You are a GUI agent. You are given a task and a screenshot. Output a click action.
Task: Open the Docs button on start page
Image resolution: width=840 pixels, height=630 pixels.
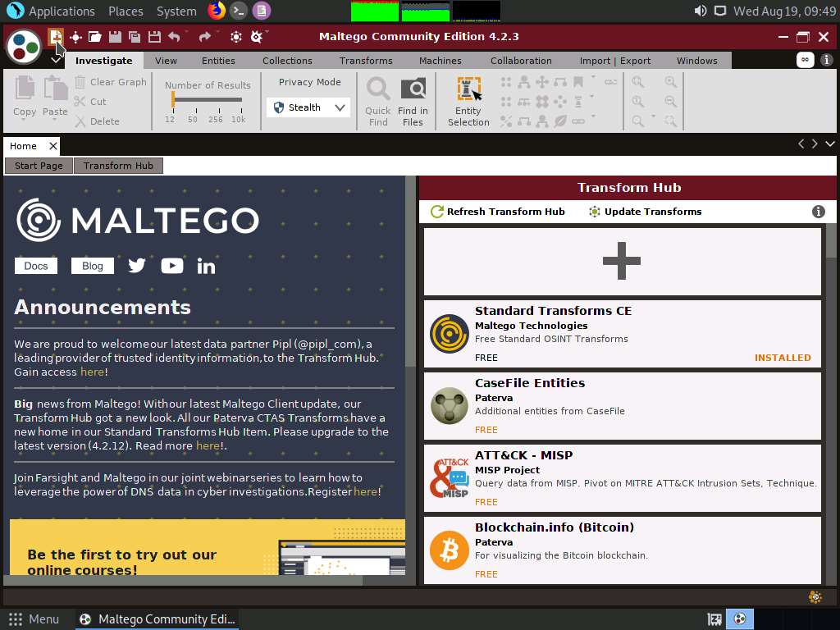coord(36,266)
